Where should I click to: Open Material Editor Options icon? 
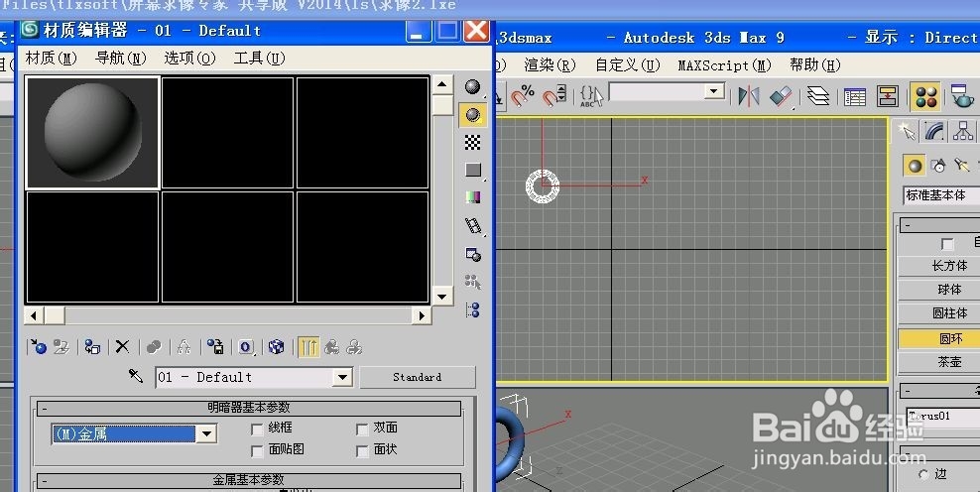tap(473, 254)
